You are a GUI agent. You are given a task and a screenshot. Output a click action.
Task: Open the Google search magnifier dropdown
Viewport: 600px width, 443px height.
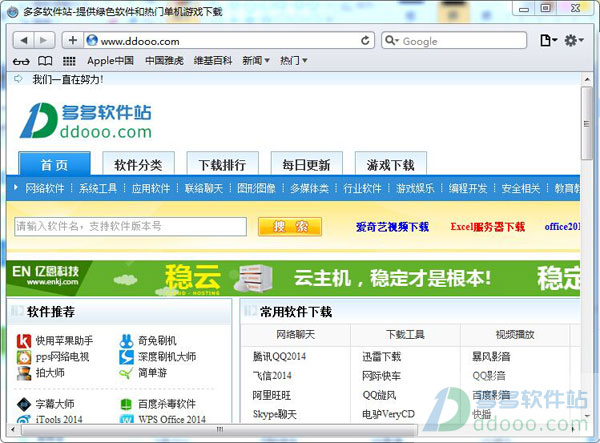tap(392, 41)
